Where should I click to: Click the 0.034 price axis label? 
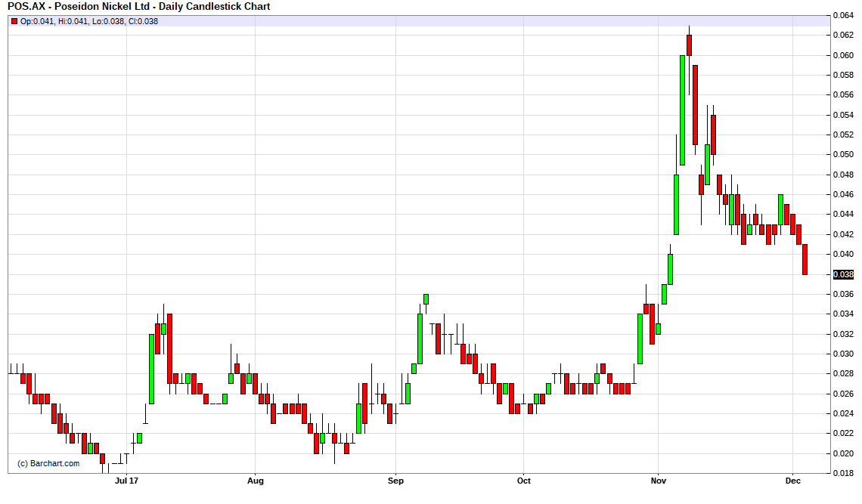(843, 314)
